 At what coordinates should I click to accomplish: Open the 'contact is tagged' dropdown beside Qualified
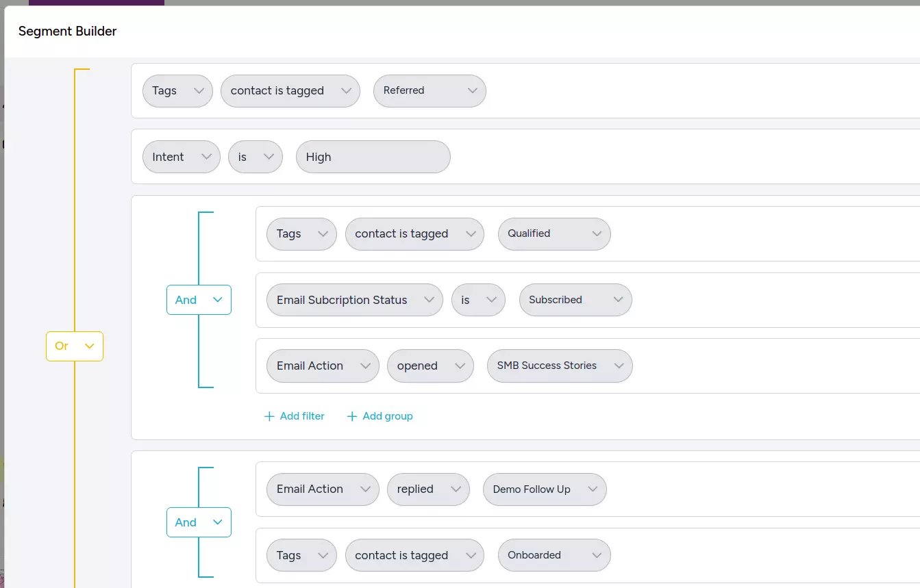[414, 234]
